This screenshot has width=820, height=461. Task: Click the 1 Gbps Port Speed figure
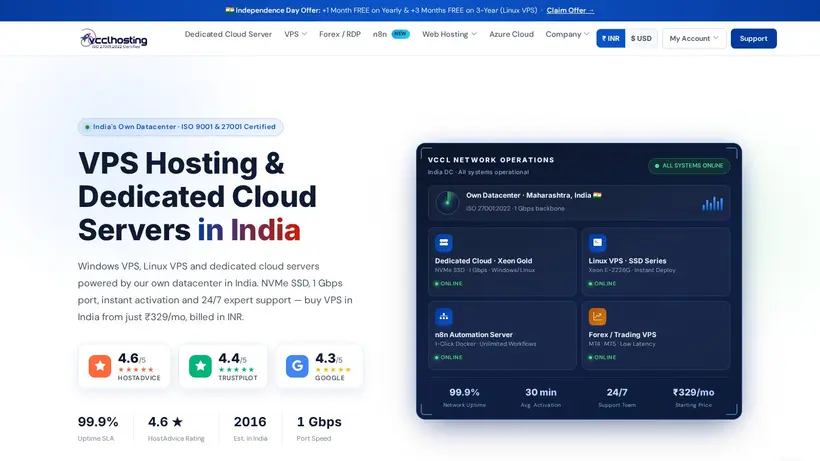319,428
